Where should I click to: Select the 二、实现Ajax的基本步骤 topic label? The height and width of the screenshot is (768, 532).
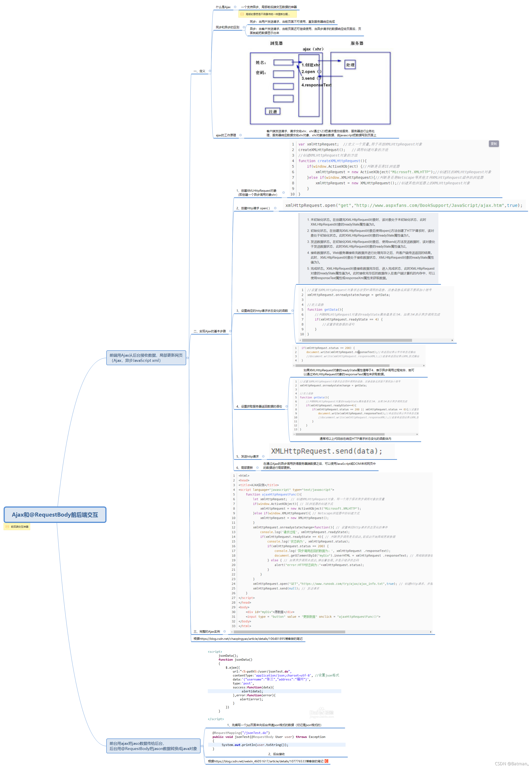[210, 331]
